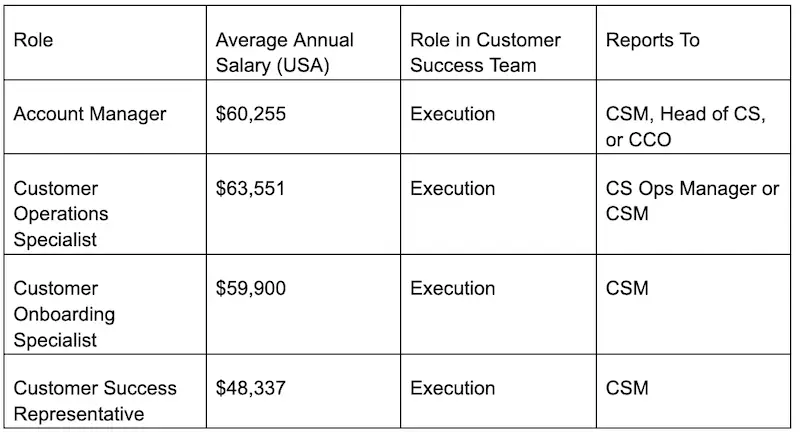Select CSM in the Customer Success Representative row
The width and height of the screenshot is (800, 434).
[x=627, y=388]
